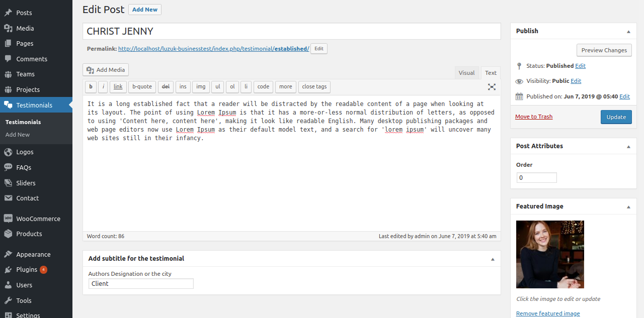The height and width of the screenshot is (318, 644).
Task: Click the del quicktag button
Action: (x=166, y=86)
